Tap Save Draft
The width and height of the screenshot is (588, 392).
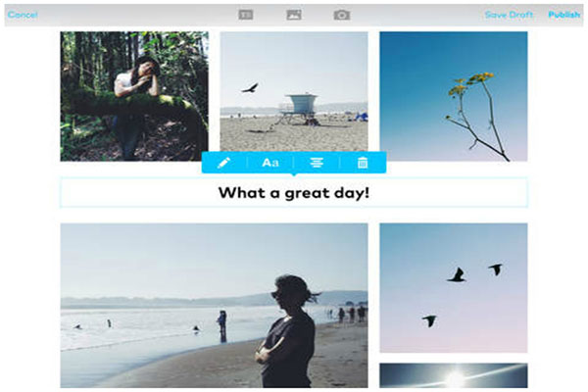tap(509, 15)
